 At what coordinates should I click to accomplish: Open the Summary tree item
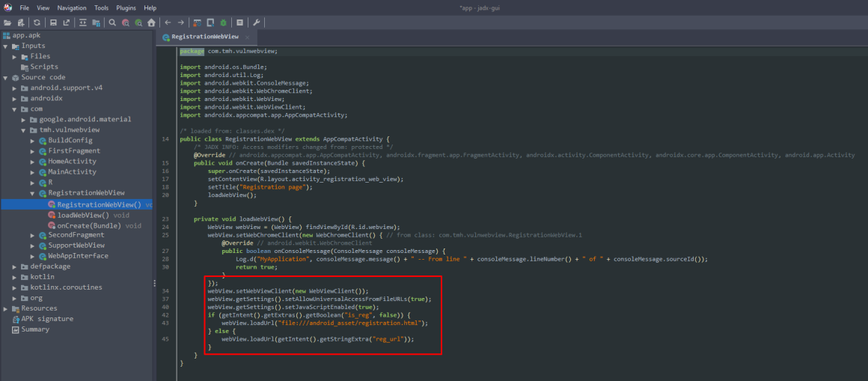pyautogui.click(x=31, y=329)
